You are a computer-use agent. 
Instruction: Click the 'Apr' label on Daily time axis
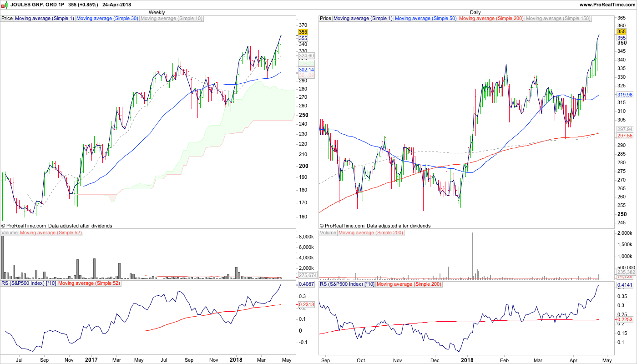pyautogui.click(x=573, y=360)
